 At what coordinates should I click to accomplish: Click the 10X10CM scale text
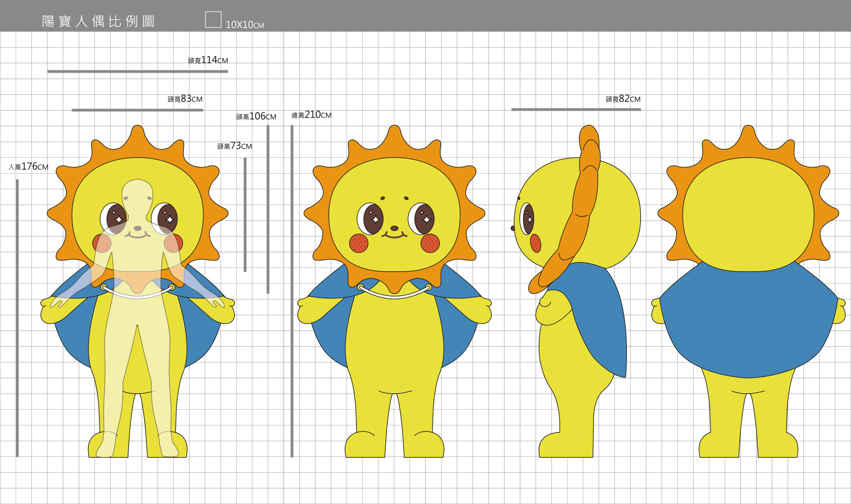245,25
